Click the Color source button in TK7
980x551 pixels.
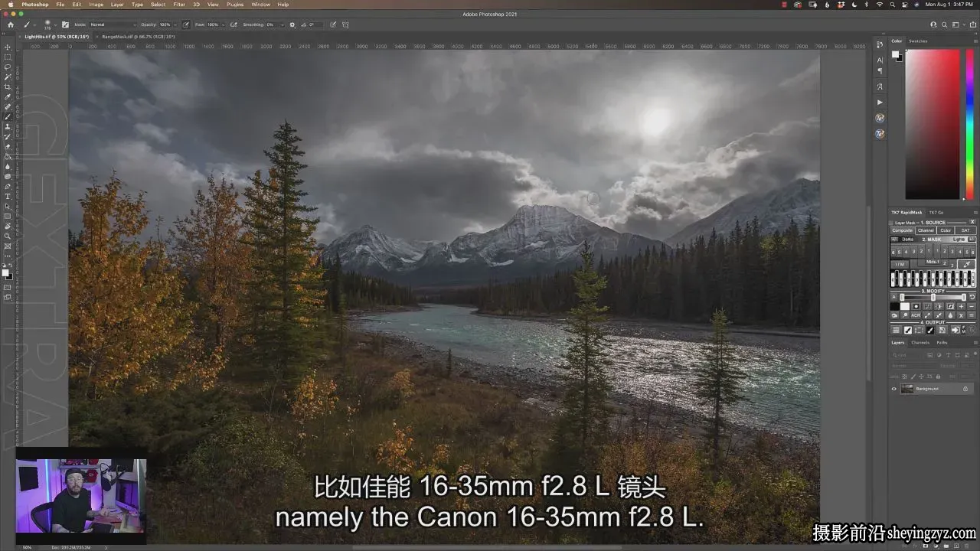[946, 230]
